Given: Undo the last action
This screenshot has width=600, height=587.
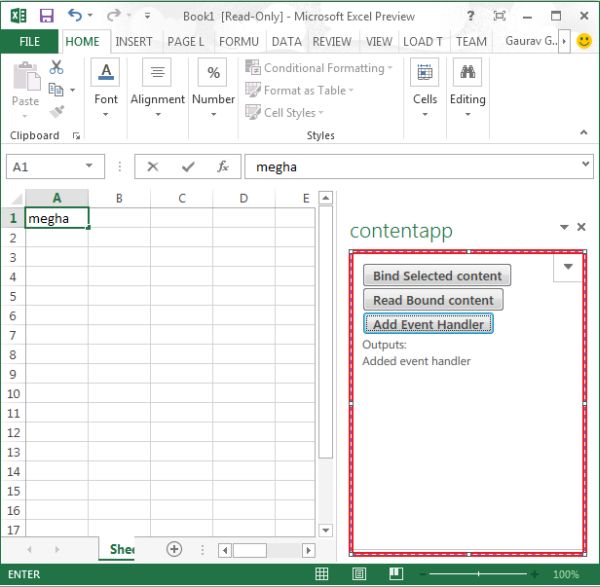Looking at the screenshot, I should coord(75,16).
